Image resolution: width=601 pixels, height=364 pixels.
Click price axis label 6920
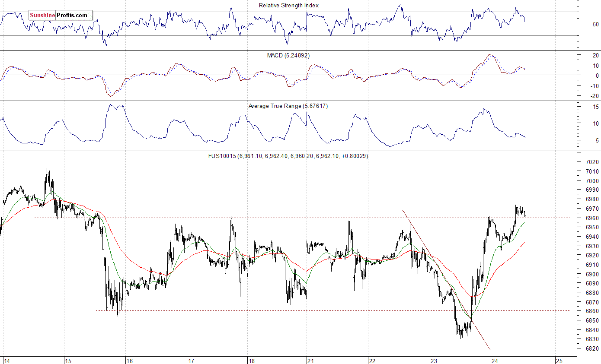tap(592, 256)
